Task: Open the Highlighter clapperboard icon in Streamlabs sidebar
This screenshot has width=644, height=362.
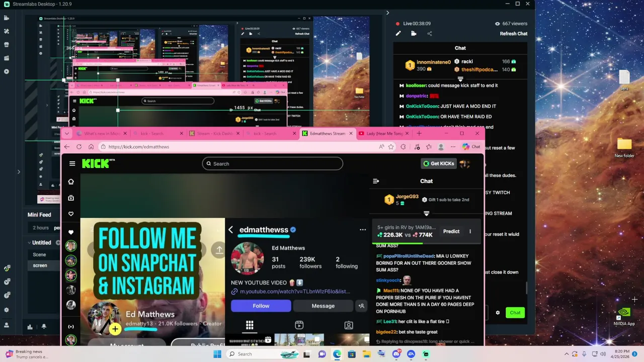Action: click(x=7, y=58)
